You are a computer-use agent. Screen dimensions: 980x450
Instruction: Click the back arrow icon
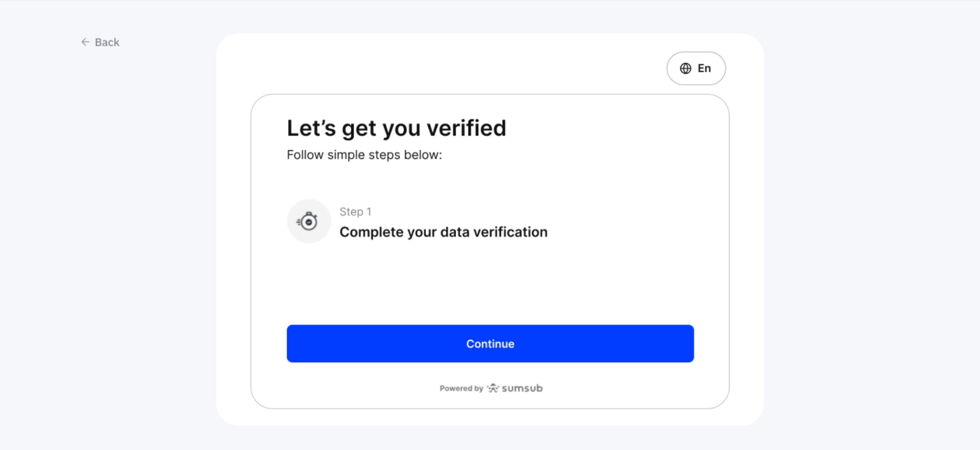pyautogui.click(x=85, y=42)
